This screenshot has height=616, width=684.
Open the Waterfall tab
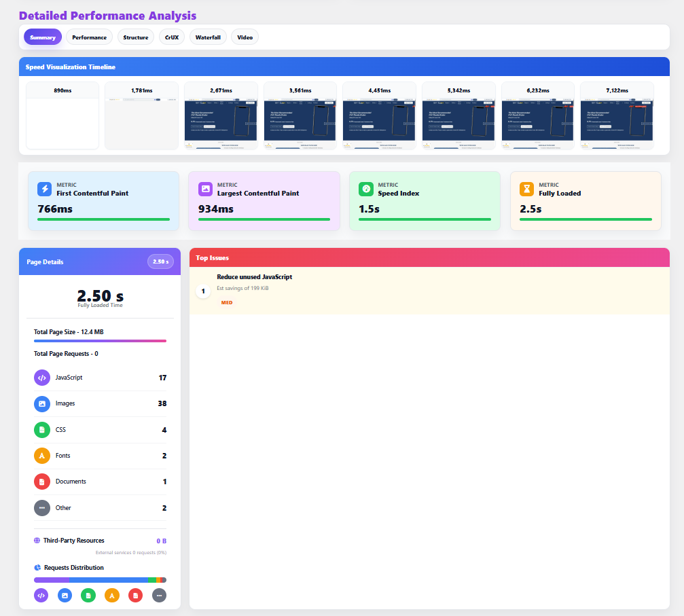208,37
